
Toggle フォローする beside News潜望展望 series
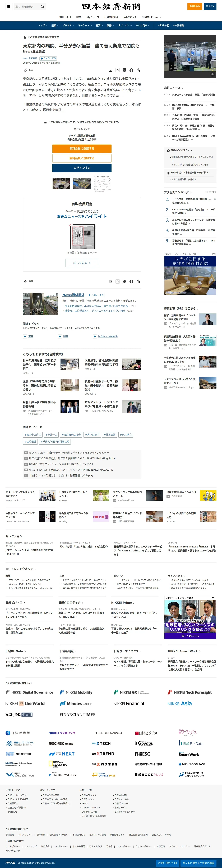(x=96, y=295)
